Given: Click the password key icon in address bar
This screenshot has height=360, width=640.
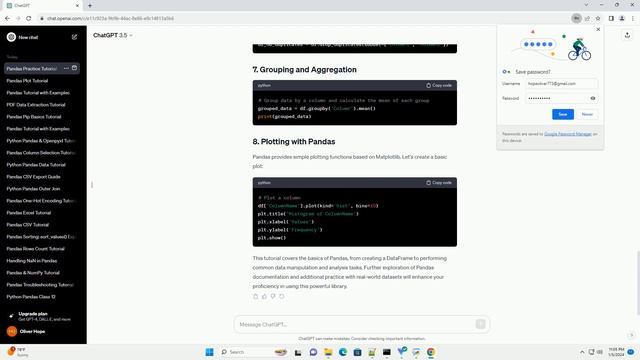Looking at the screenshot, I should click(576, 18).
